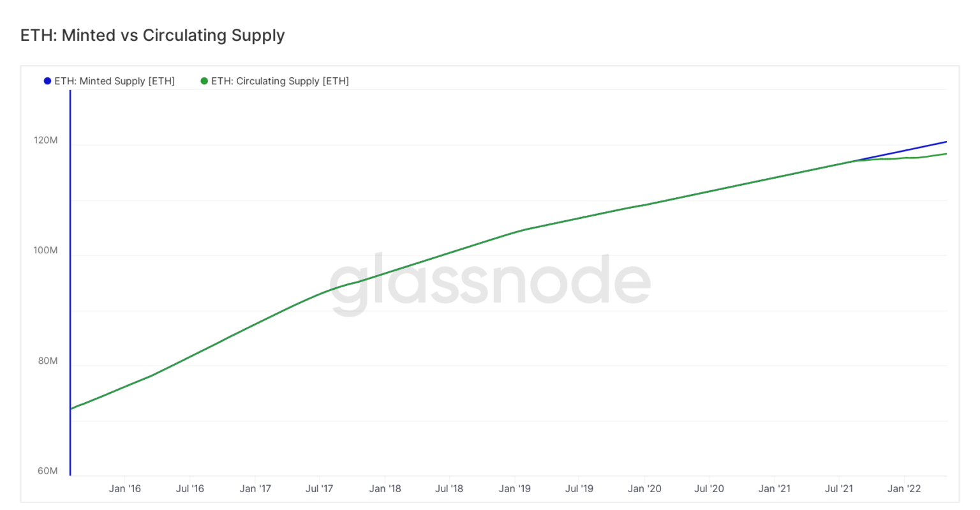Select the Jan '22 x-axis tick
Image resolution: width=980 pixels, height=510 pixels.
904,489
